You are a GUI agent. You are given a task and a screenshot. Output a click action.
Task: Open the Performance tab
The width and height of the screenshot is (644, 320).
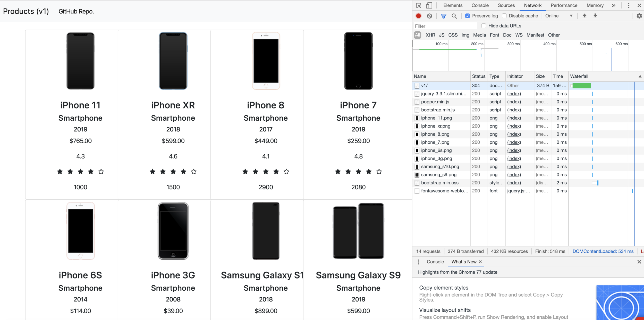564,5
